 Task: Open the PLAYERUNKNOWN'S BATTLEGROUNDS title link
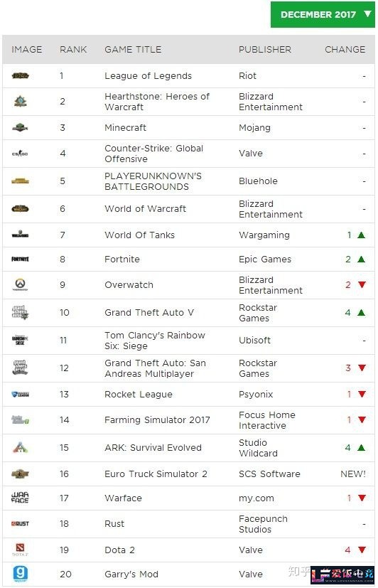(153, 181)
